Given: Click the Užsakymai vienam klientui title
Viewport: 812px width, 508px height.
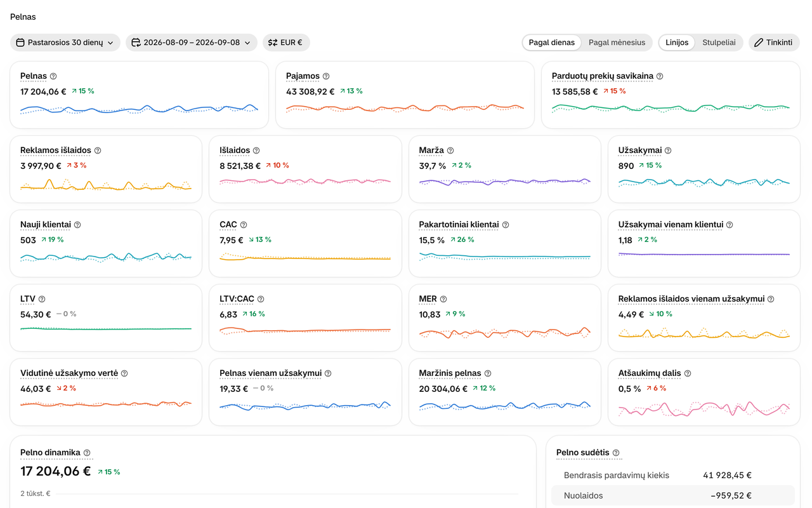Looking at the screenshot, I should [671, 225].
